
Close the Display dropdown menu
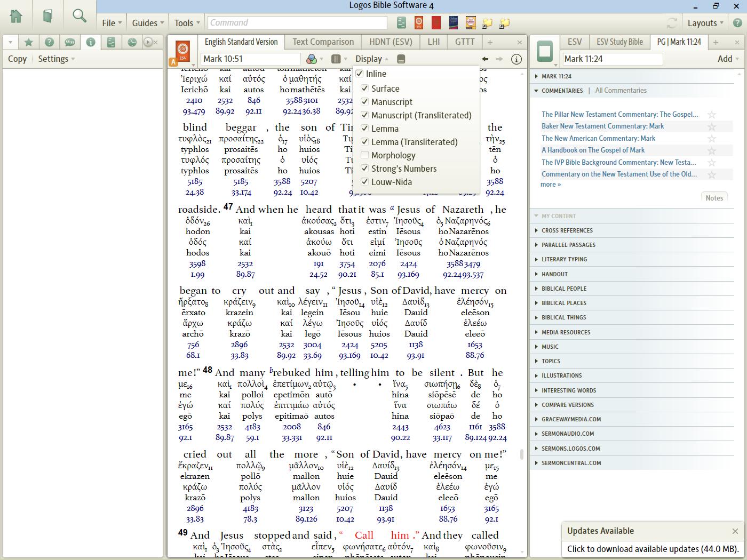coord(372,59)
